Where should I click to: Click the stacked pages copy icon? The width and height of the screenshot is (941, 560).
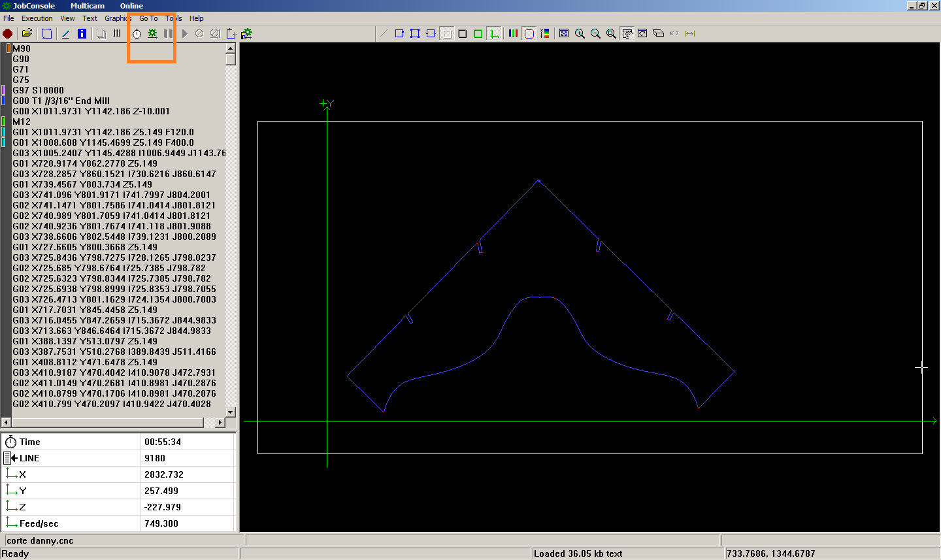(x=101, y=33)
